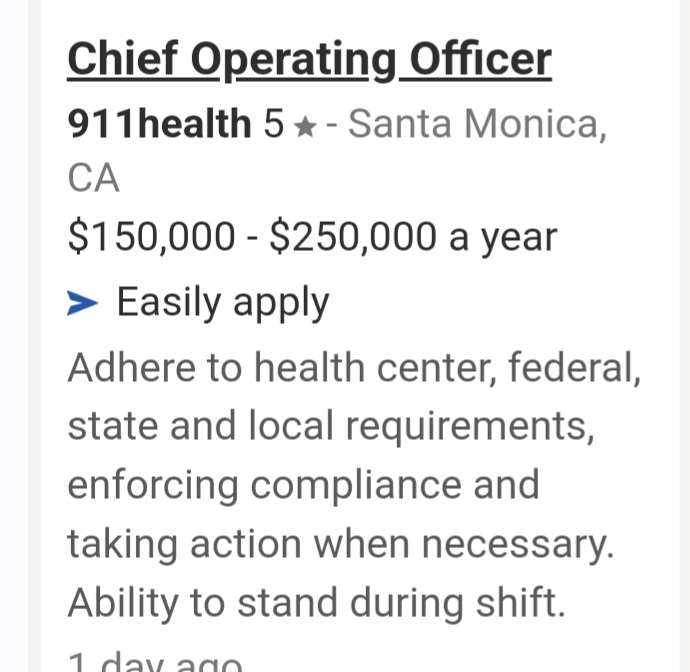Screen dimensions: 690x672
Task: Click the 'taking action when necessary' line
Action: (339, 544)
